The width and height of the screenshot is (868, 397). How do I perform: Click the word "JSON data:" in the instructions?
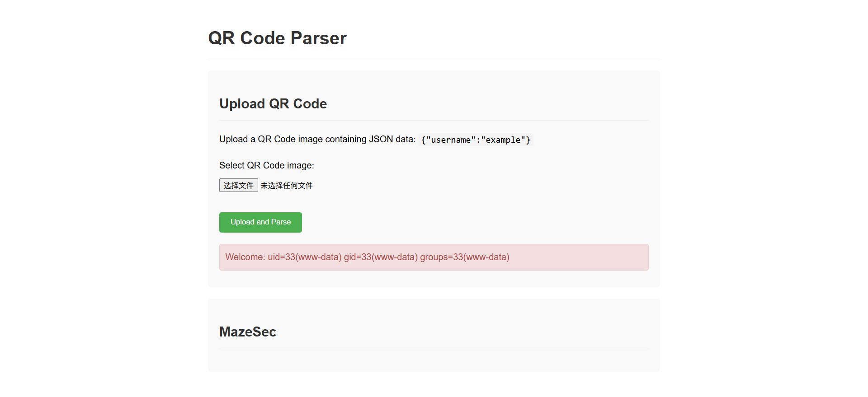point(392,139)
